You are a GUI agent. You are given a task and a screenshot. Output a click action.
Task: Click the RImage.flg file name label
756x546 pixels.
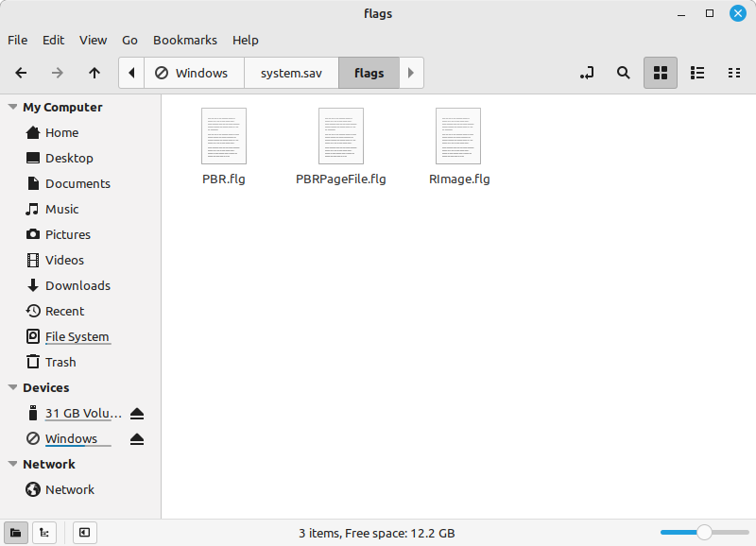(x=459, y=179)
